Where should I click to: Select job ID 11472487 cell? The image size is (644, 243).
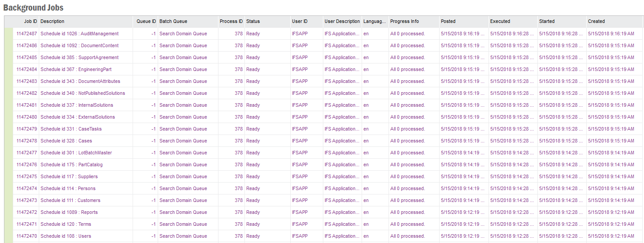26,34
